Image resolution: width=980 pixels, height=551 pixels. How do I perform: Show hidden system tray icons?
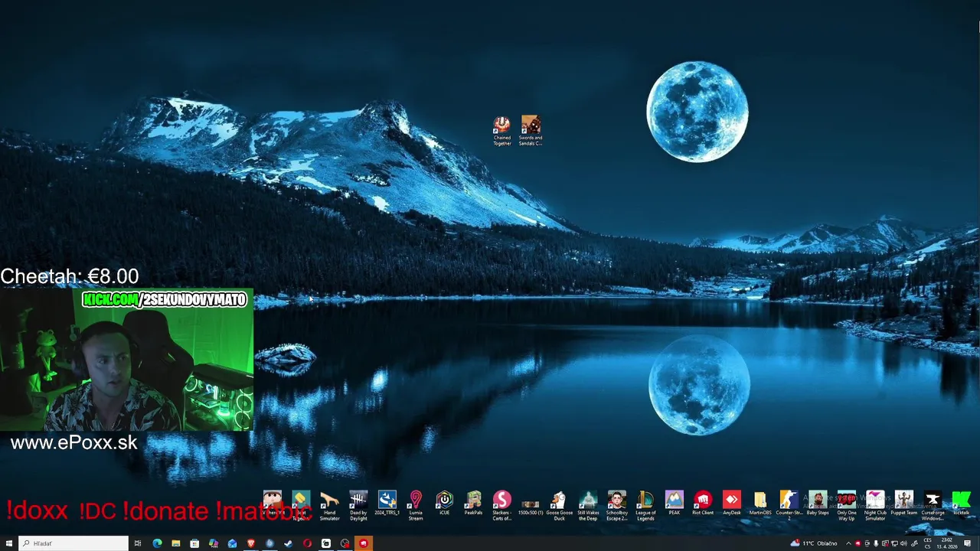848,543
